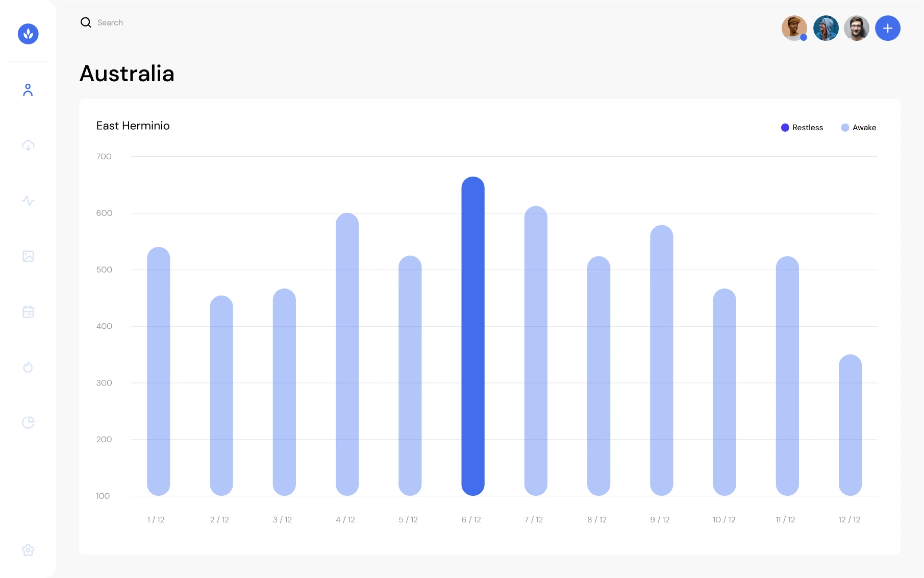Viewport: 924px width, 578px height.
Task: Click the 4 / 12 axis label
Action: tap(345, 520)
